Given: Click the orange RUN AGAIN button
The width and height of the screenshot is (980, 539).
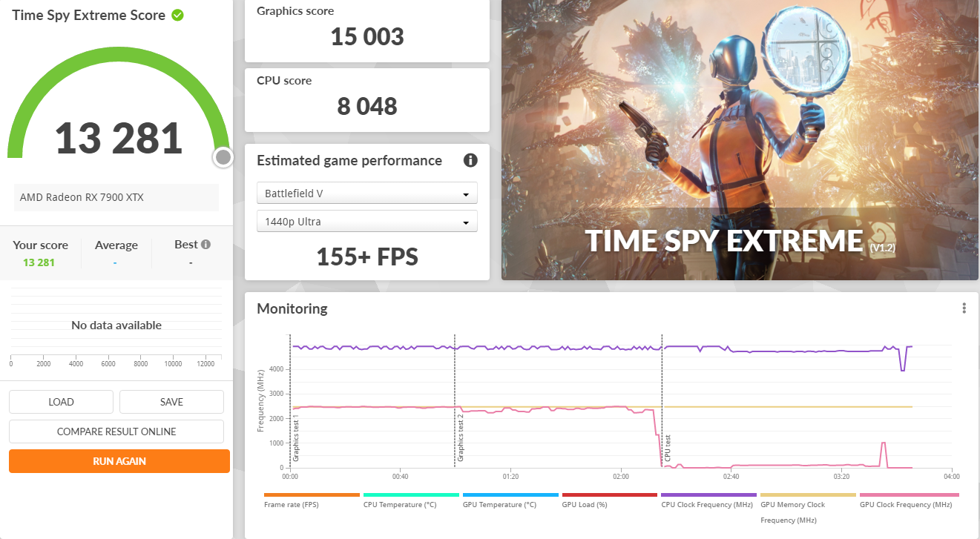Looking at the screenshot, I should pos(119,461).
